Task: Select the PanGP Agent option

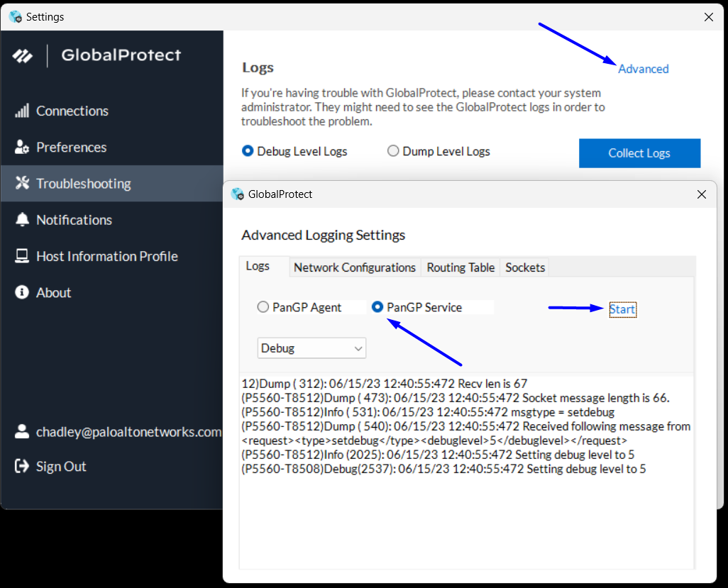Action: (x=263, y=306)
